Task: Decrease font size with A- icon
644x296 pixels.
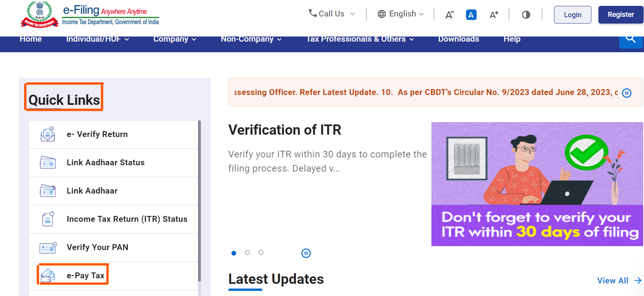Action: coord(450,15)
